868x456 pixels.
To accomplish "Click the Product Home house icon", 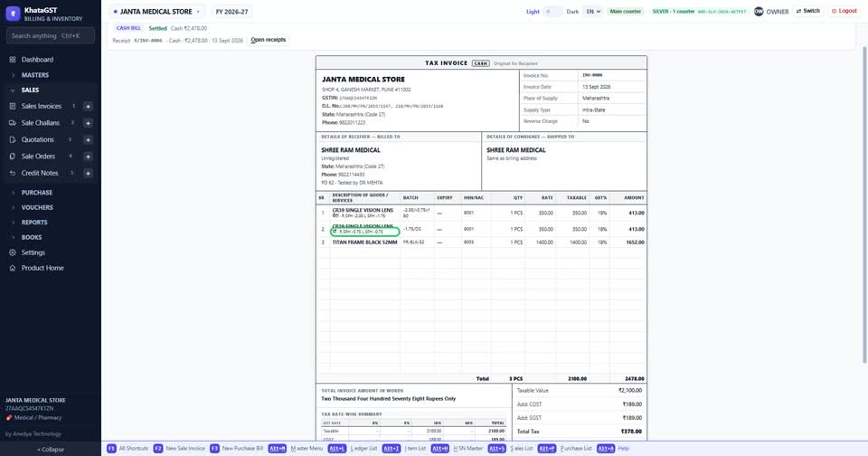I will click(x=12, y=268).
